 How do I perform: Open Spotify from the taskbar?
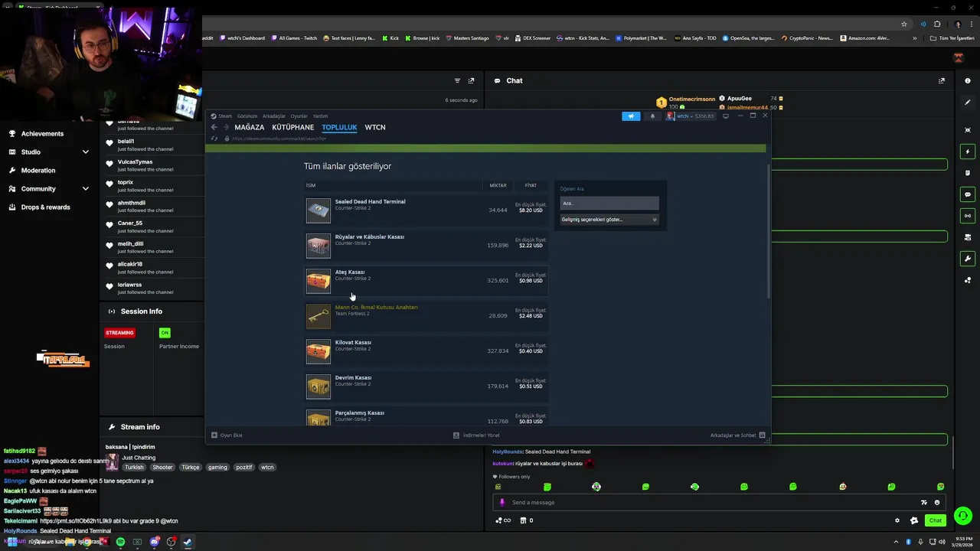click(120, 542)
